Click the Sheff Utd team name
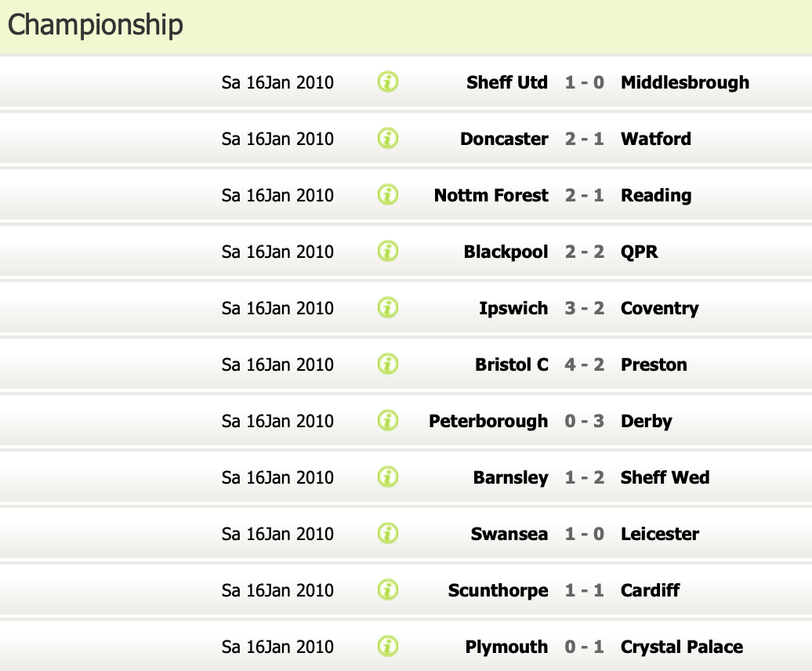This screenshot has height=671, width=812. coord(506,82)
